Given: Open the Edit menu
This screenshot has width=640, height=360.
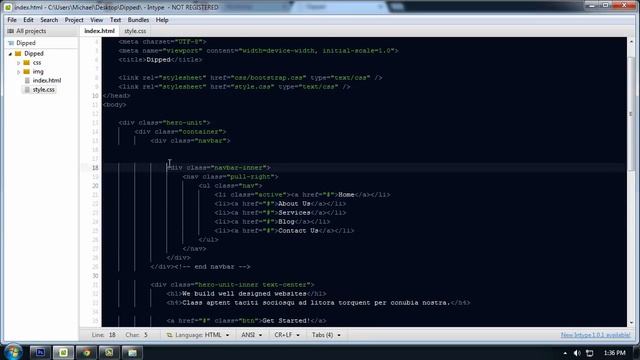Looking at the screenshot, I should [x=28, y=20].
